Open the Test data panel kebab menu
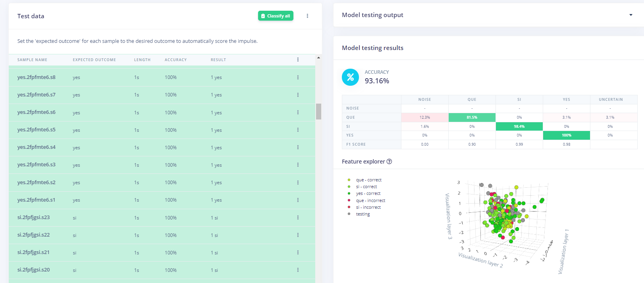Screen dimensions: 644x283 click(307, 16)
